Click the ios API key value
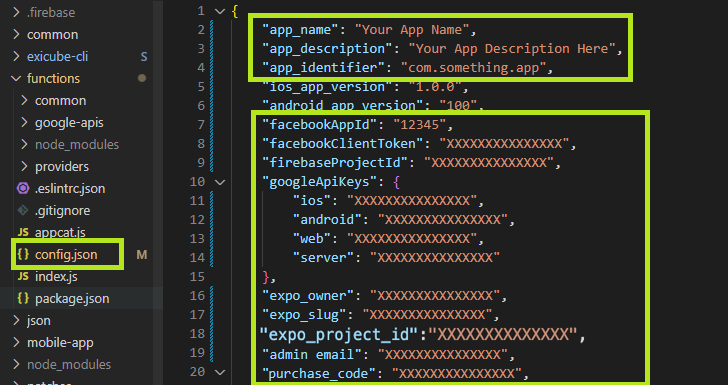This screenshot has width=728, height=385. point(412,201)
